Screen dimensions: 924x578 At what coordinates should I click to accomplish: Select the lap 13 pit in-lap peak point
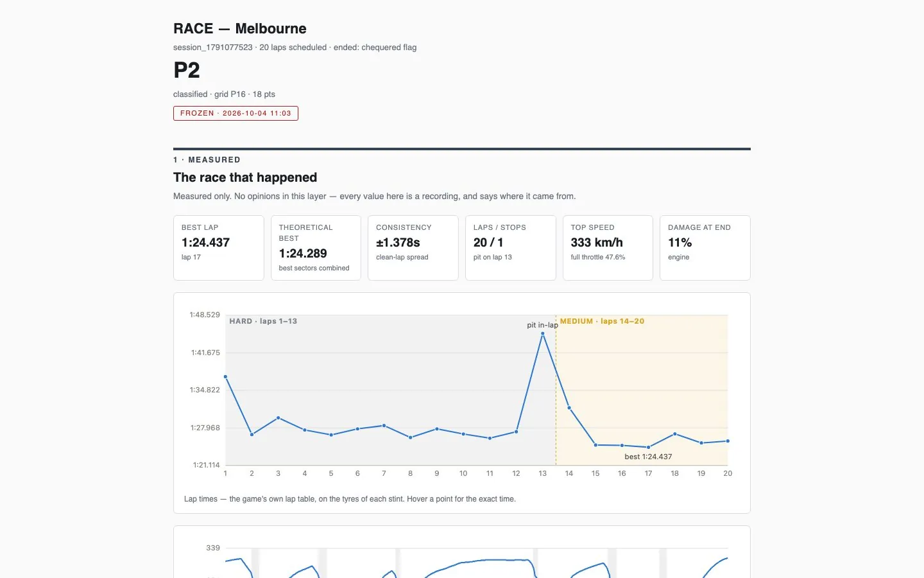[543, 333]
